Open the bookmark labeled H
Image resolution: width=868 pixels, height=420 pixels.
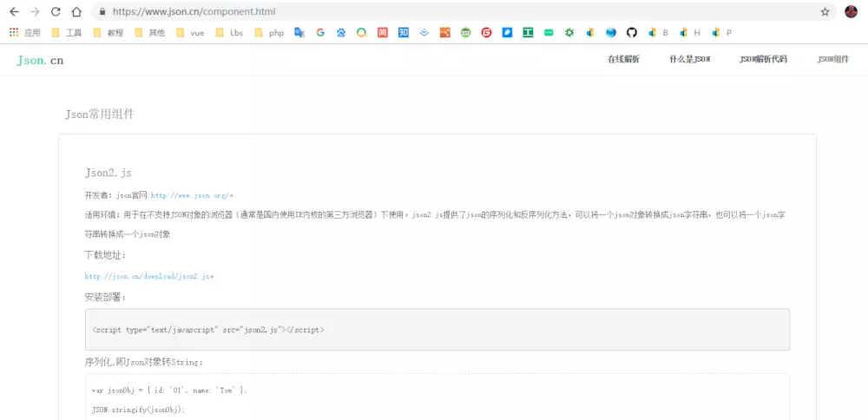pyautogui.click(x=690, y=33)
